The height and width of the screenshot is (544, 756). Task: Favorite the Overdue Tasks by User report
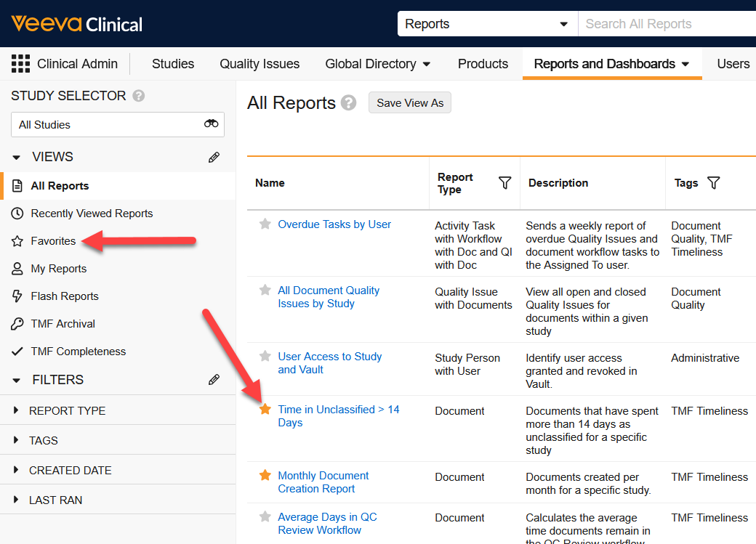pos(264,224)
